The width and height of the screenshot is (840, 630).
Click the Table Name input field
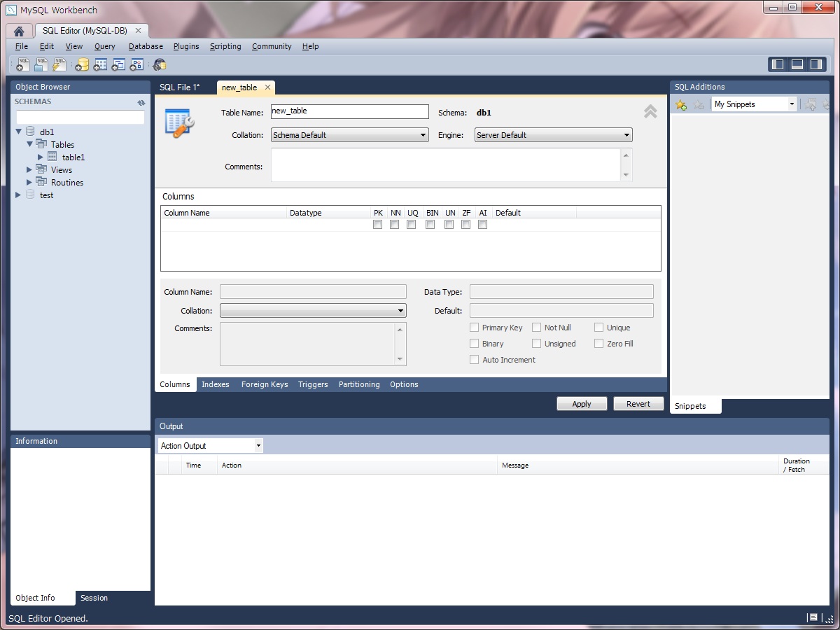(x=350, y=111)
